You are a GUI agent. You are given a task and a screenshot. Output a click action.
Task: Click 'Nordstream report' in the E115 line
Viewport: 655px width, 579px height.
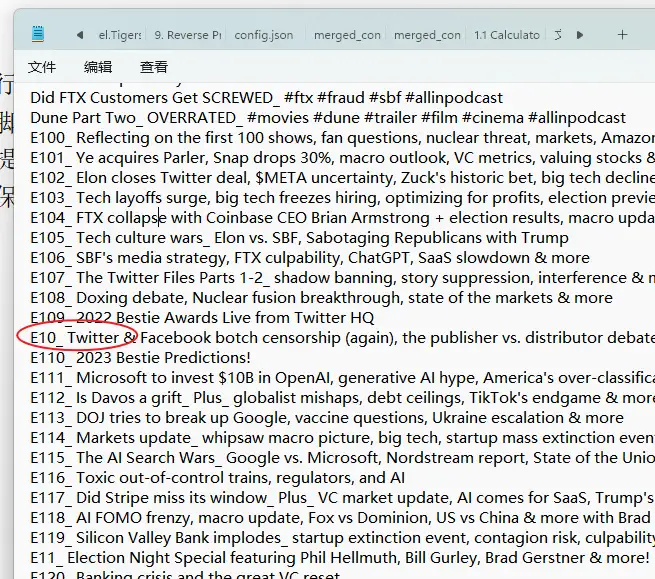pos(456,458)
